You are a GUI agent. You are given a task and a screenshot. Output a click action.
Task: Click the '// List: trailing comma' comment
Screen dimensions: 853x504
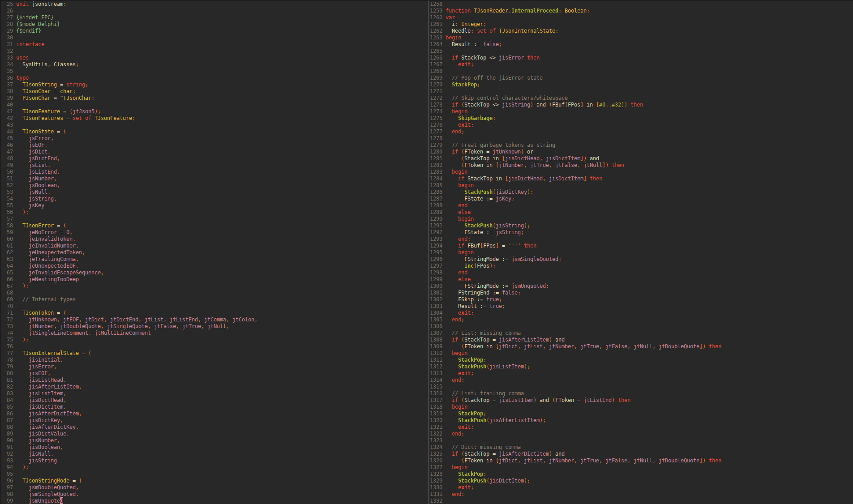pos(488,393)
